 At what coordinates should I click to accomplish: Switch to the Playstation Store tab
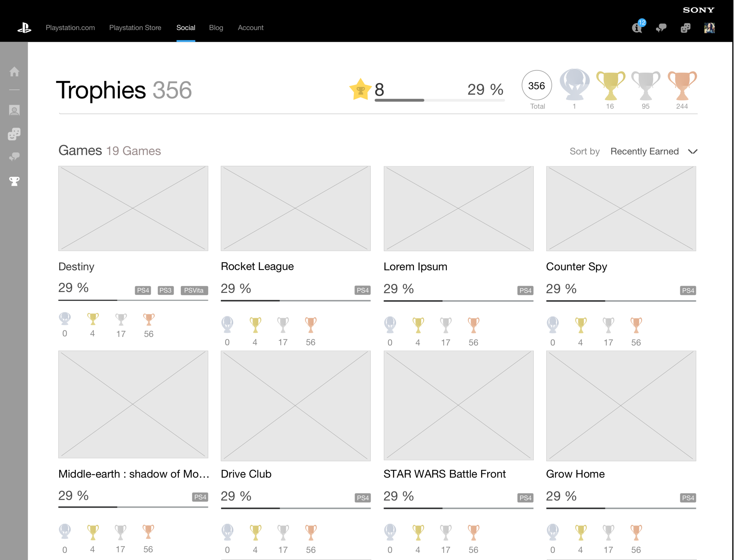[135, 28]
